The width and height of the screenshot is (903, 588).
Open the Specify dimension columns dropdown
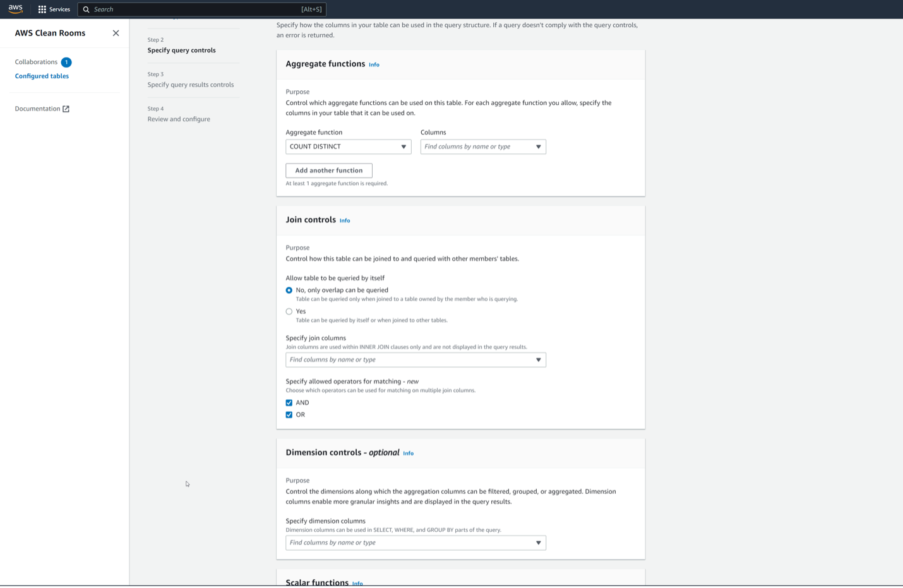pyautogui.click(x=416, y=543)
